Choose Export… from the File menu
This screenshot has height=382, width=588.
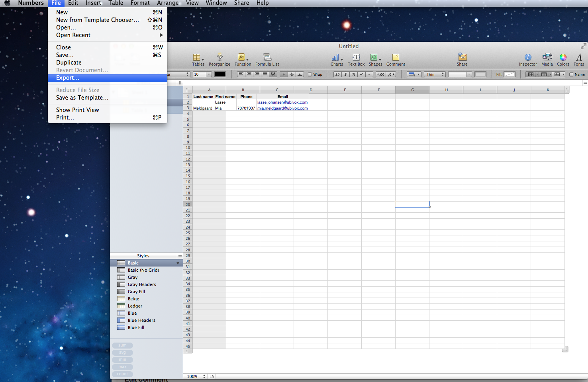pos(108,78)
